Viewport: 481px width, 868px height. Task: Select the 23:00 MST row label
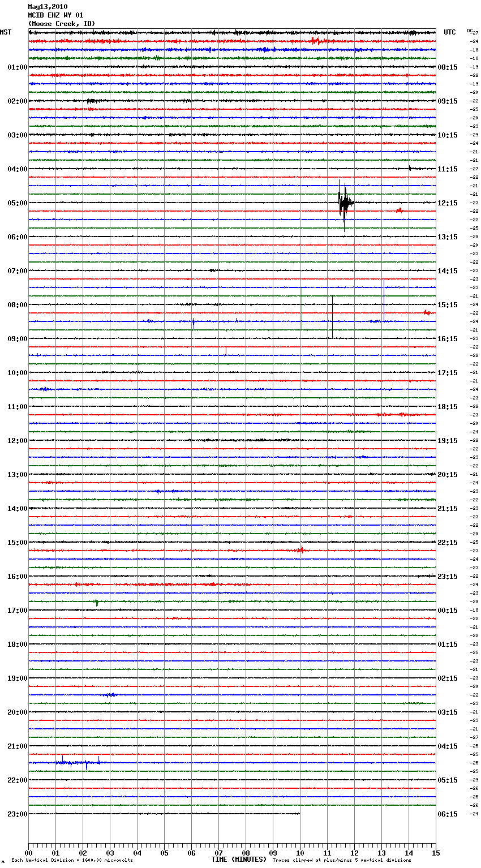click(x=17, y=814)
